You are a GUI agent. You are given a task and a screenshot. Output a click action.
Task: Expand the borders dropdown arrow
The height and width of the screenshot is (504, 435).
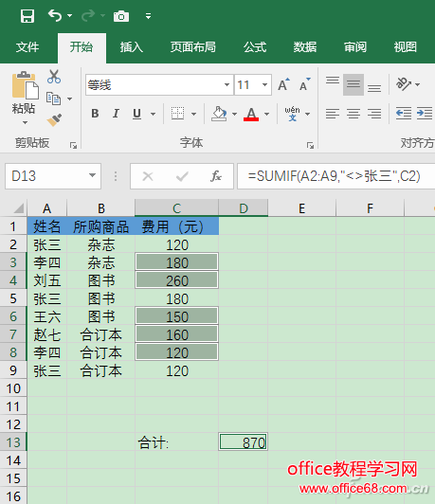click(x=193, y=114)
